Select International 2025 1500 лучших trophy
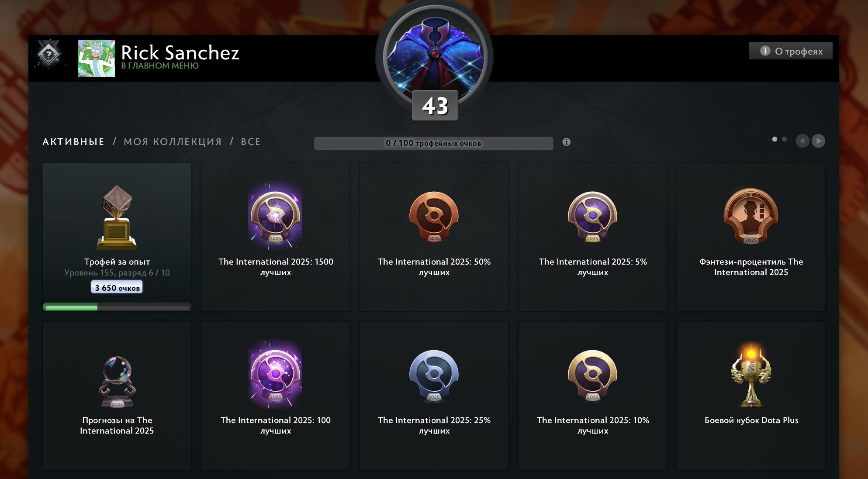Viewport: 868px width, 479px height. coord(275,237)
